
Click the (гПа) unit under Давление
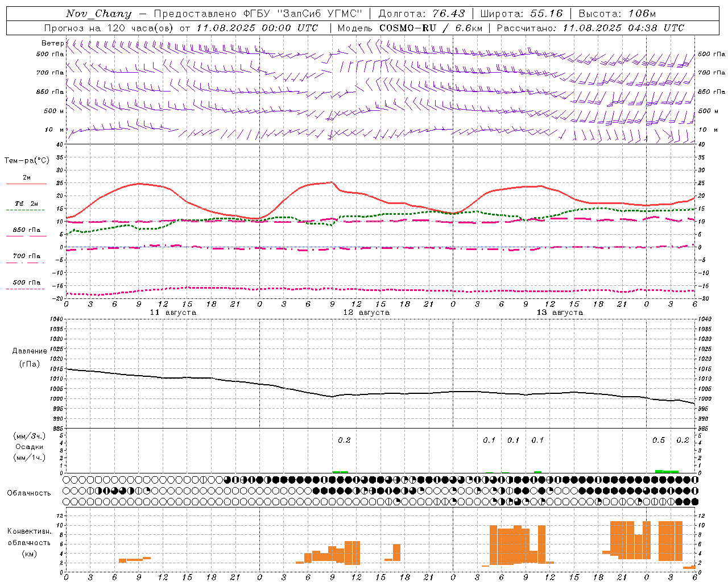[x=30, y=364]
